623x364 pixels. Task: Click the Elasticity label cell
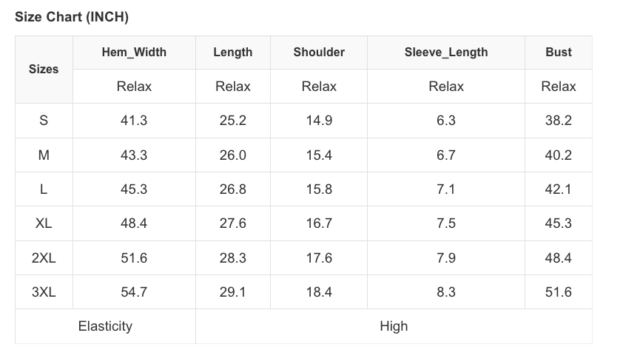pyautogui.click(x=105, y=326)
